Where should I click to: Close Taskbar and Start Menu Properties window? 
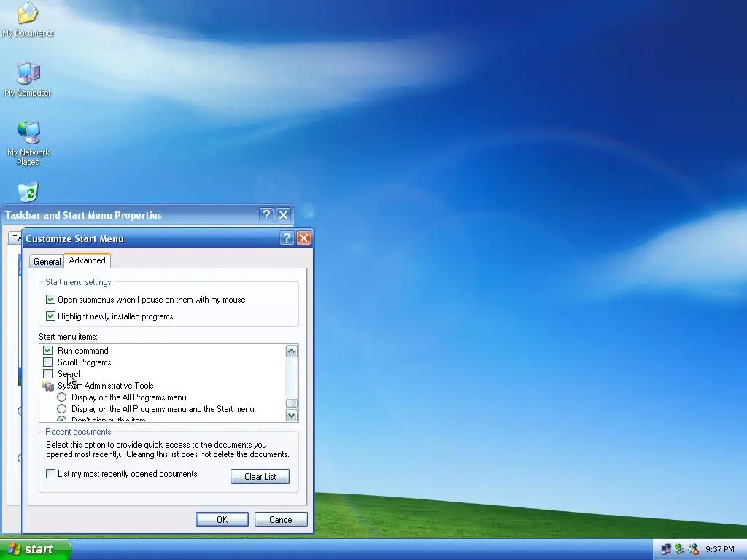coord(284,215)
